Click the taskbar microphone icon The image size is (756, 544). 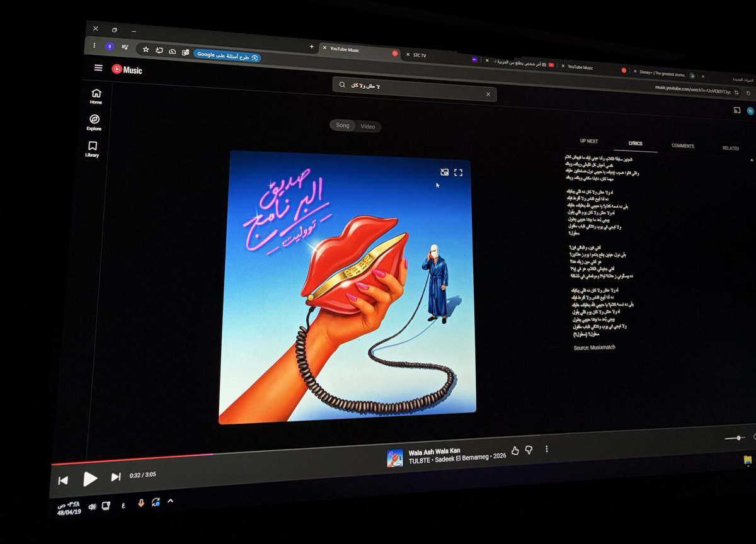(x=140, y=503)
